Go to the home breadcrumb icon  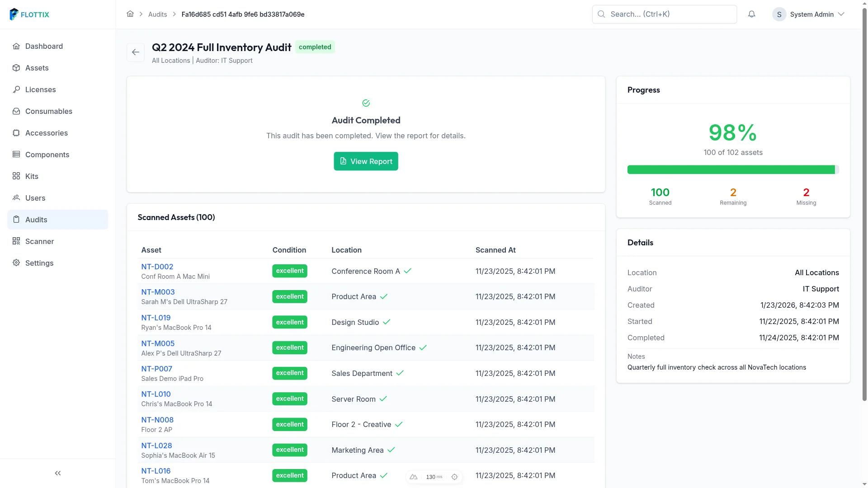[x=130, y=14]
